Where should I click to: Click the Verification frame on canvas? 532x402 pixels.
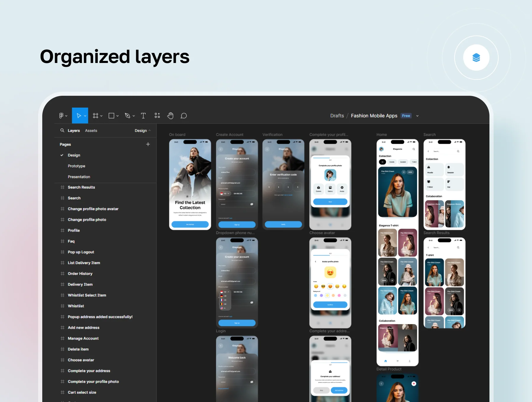pos(283,184)
